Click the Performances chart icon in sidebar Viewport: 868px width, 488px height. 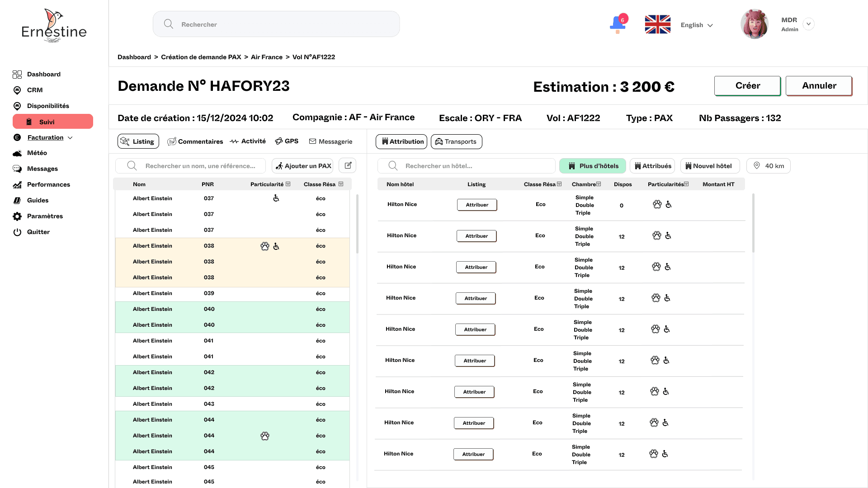click(17, 185)
